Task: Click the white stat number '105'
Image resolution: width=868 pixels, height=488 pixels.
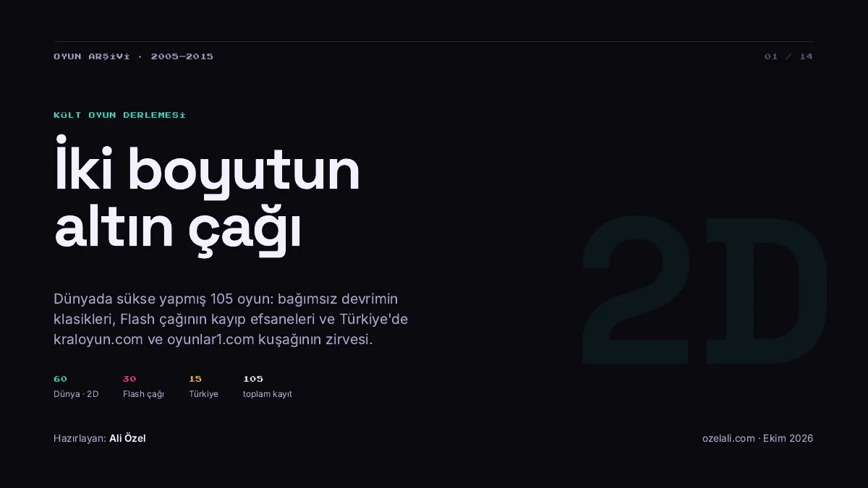Action: 253,379
